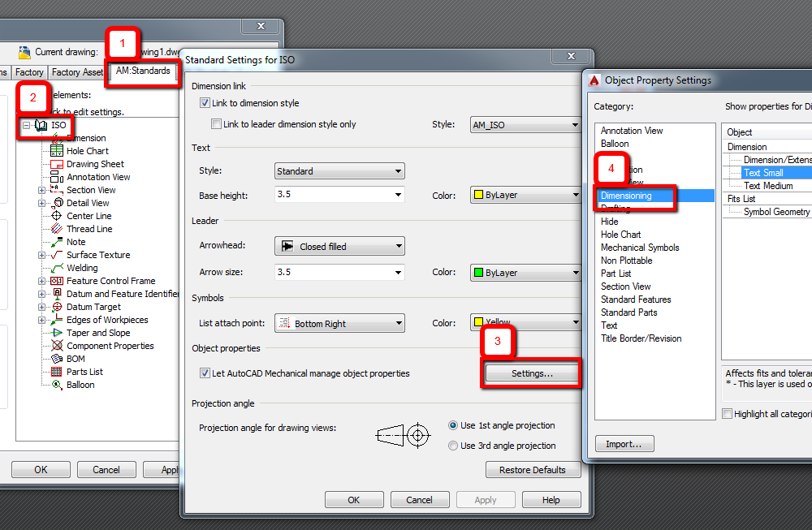
Task: Click the Surface Texture symbol icon
Action: pyautogui.click(x=57, y=255)
